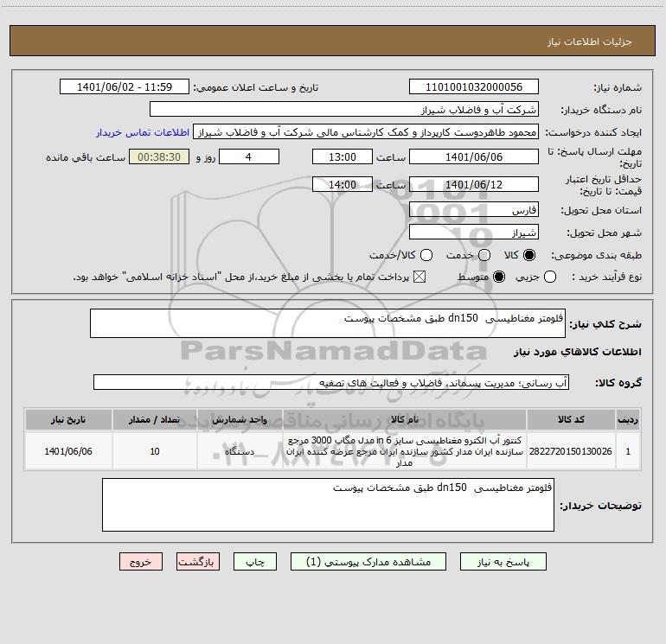Select the کالا/خدمت radio button
The image size is (666, 644).
point(426,255)
